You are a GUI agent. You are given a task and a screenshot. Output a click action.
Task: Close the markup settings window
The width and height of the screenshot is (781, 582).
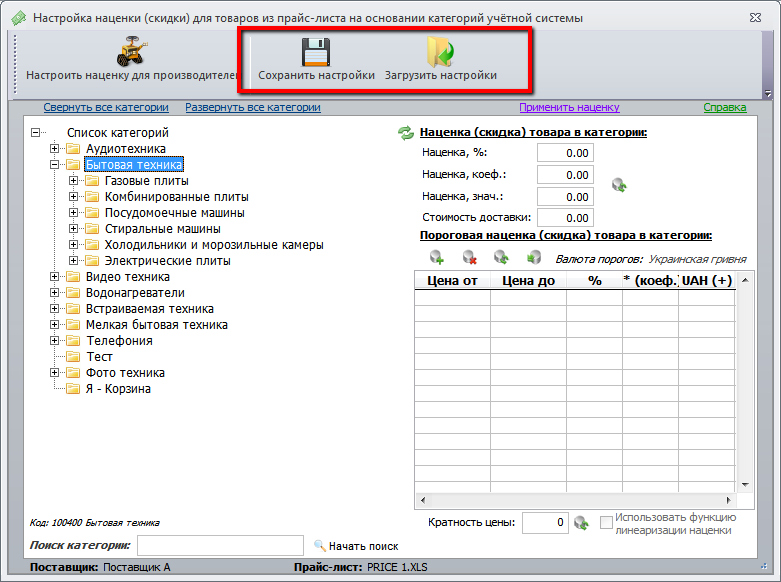click(756, 18)
